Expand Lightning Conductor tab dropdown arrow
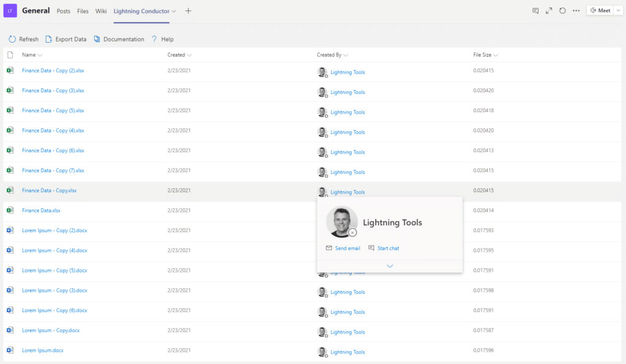 click(x=174, y=11)
